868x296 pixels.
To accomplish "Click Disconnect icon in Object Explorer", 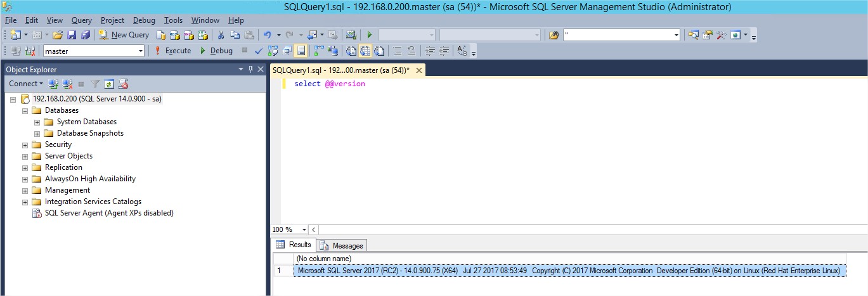I will (68, 84).
